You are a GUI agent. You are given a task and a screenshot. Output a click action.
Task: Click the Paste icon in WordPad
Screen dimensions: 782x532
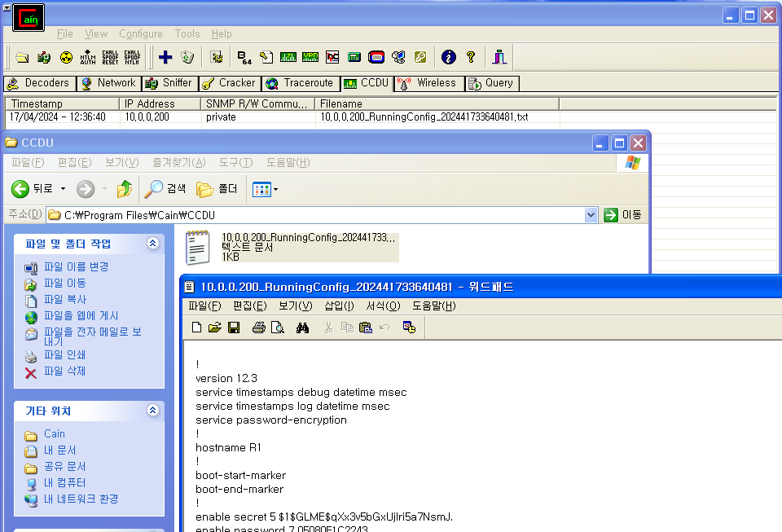tap(366, 328)
